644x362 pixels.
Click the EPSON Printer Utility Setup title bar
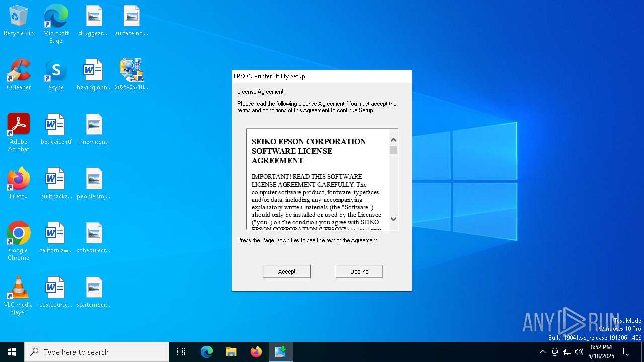(x=322, y=76)
